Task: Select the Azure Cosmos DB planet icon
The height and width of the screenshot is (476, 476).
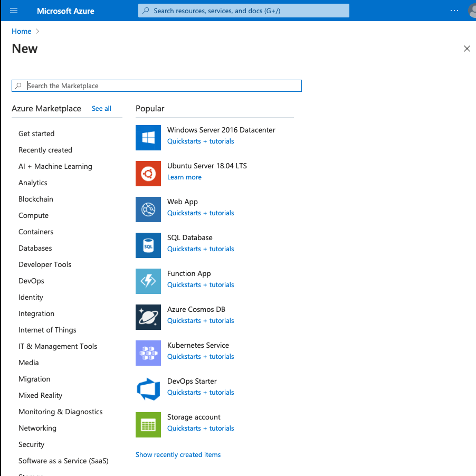Action: pyautogui.click(x=148, y=317)
